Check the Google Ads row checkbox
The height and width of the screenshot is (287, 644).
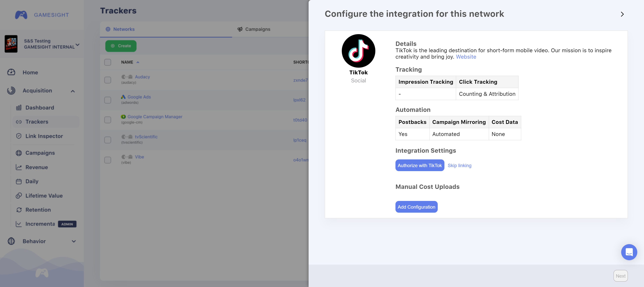(x=108, y=100)
